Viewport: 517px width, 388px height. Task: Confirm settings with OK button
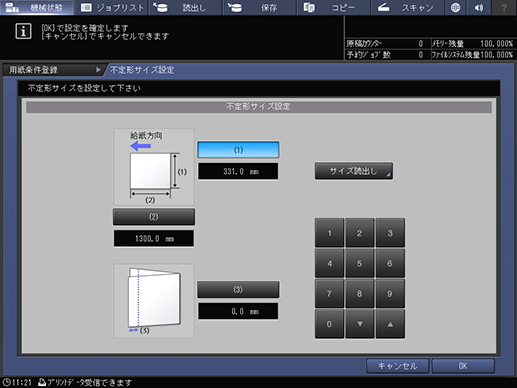tap(463, 366)
